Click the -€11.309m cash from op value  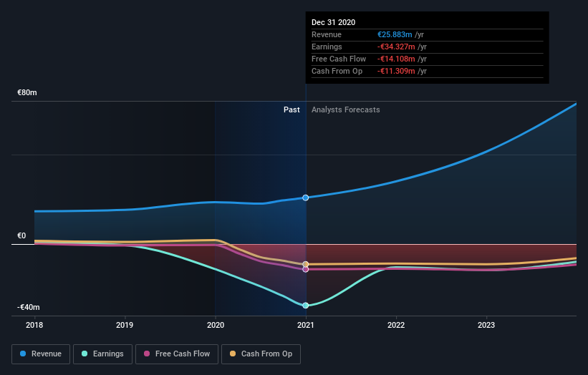[x=396, y=71]
